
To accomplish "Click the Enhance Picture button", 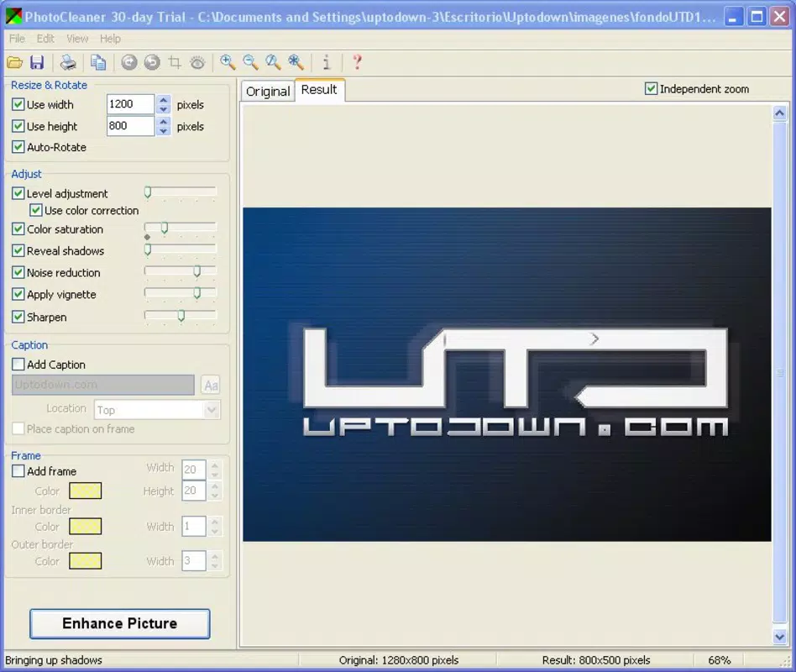I will [120, 624].
